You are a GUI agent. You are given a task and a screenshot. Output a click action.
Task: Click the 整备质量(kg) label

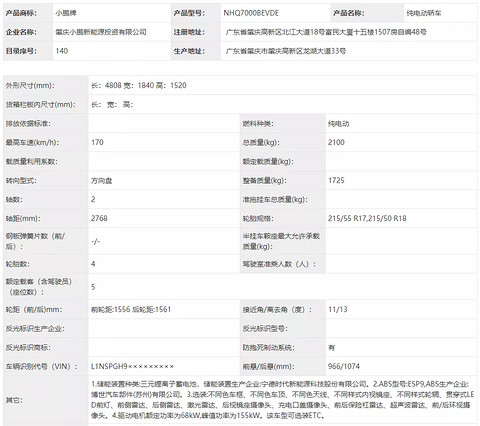click(264, 180)
